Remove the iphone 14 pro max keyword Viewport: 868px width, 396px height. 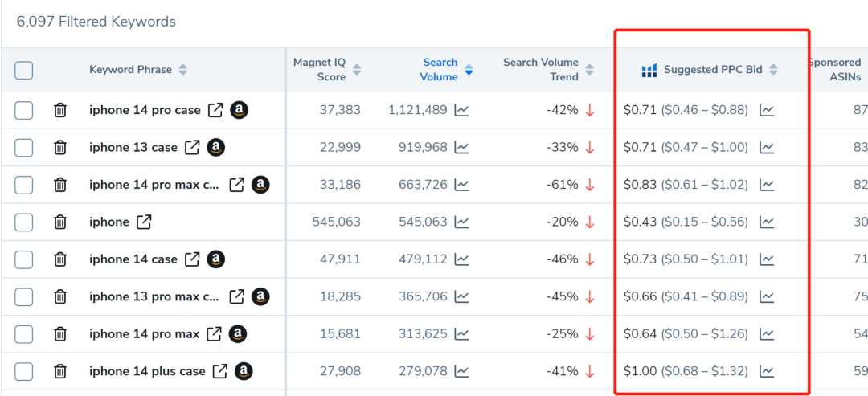(x=59, y=333)
